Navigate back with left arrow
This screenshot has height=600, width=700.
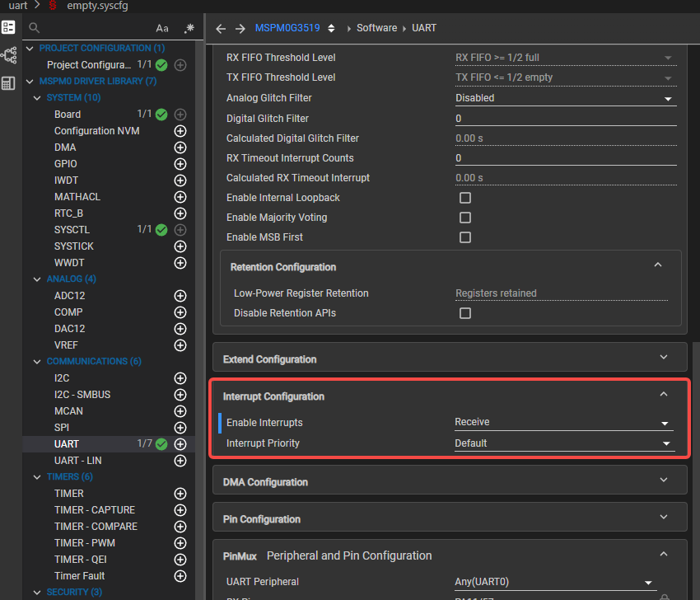pos(221,29)
